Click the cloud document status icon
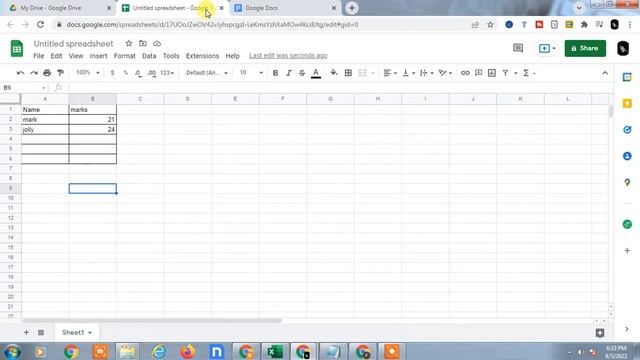The height and width of the screenshot is (360, 640). point(157,43)
